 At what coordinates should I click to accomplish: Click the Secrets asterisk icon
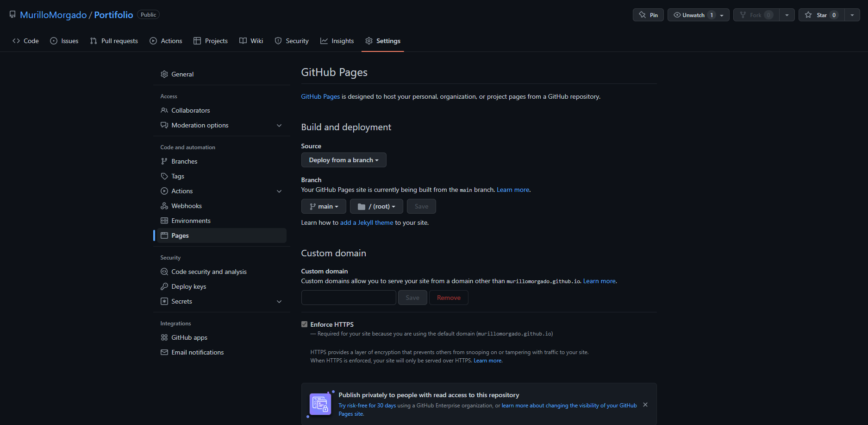[164, 301]
